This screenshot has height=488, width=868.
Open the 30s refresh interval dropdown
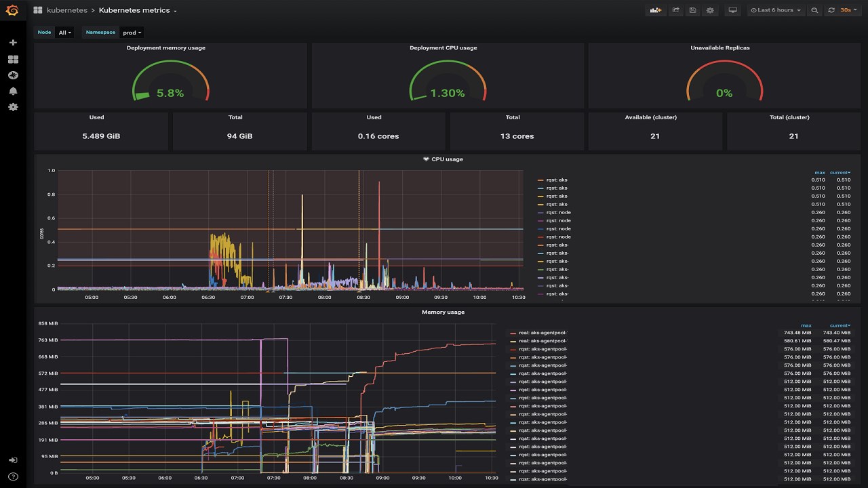[x=848, y=10]
